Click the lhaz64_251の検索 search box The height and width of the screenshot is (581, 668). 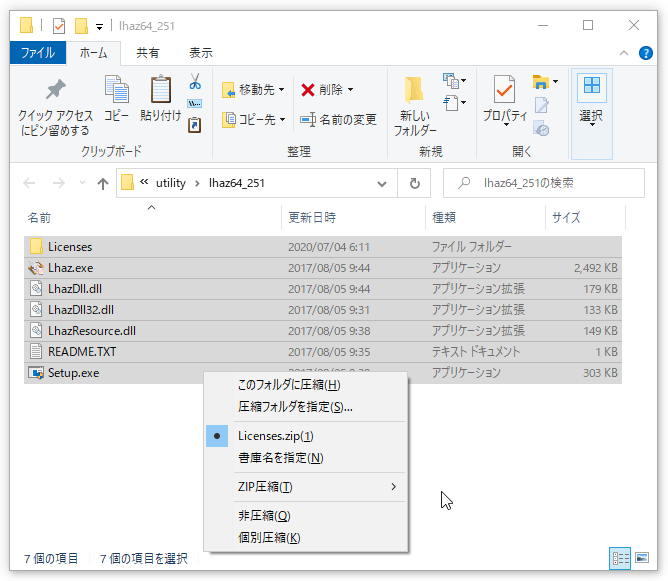click(544, 183)
